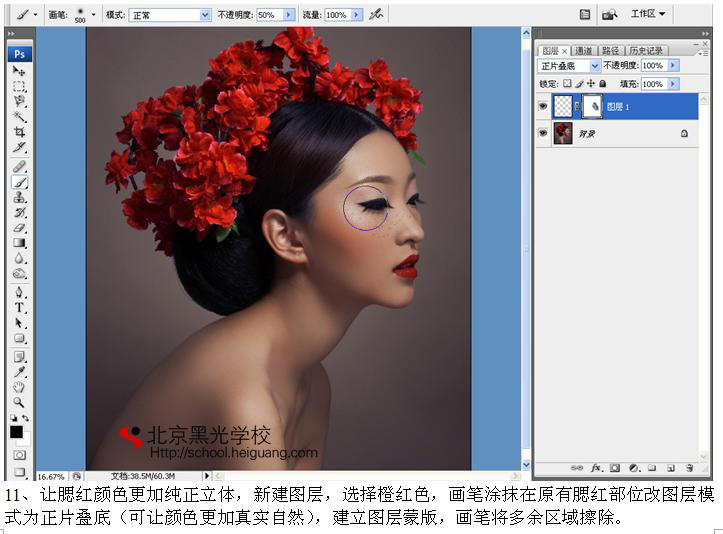723x534 pixels.
Task: Toggle lock image pixels brush icon
Action: point(579,83)
